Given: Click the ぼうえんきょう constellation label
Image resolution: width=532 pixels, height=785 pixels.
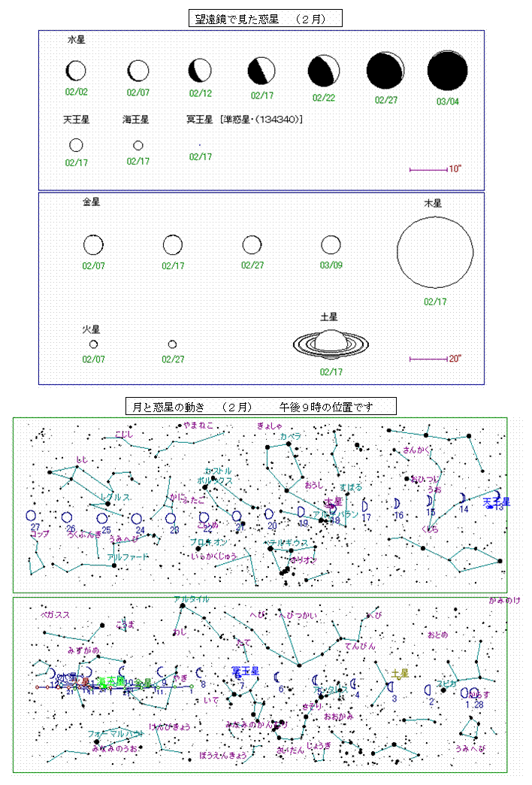Looking at the screenshot, I should 222,755.
